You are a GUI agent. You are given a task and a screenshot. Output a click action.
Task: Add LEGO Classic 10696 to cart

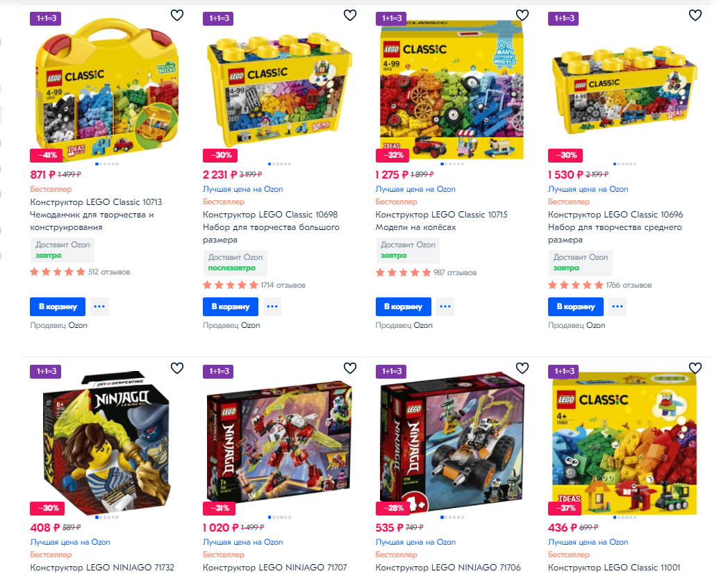click(x=576, y=306)
